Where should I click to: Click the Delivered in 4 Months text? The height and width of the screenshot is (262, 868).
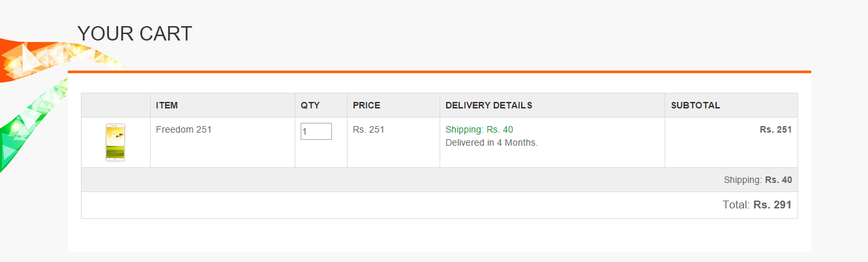click(x=491, y=142)
